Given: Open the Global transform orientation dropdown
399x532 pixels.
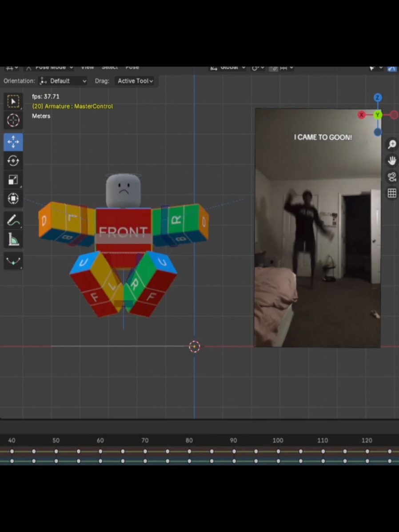Looking at the screenshot, I should coord(228,68).
